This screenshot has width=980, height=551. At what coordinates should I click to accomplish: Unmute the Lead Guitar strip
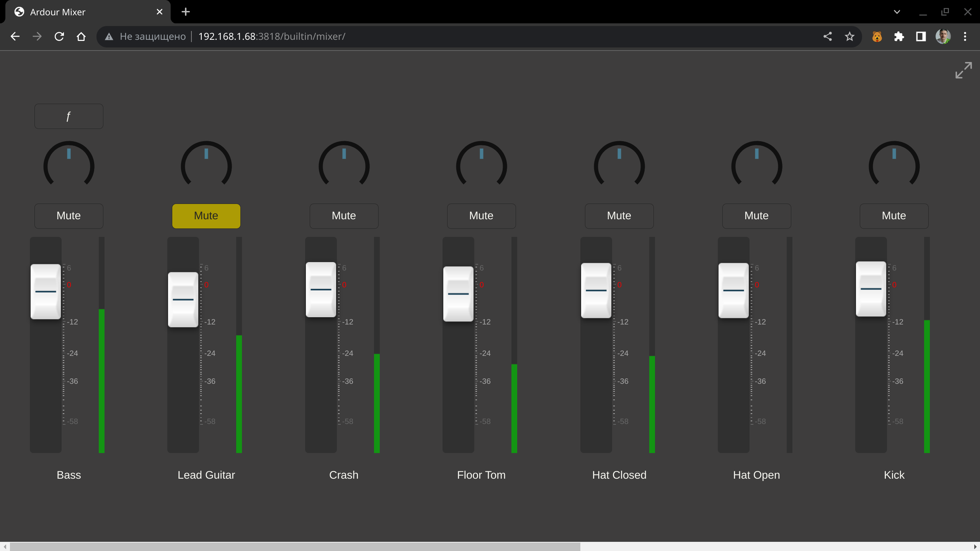click(206, 216)
